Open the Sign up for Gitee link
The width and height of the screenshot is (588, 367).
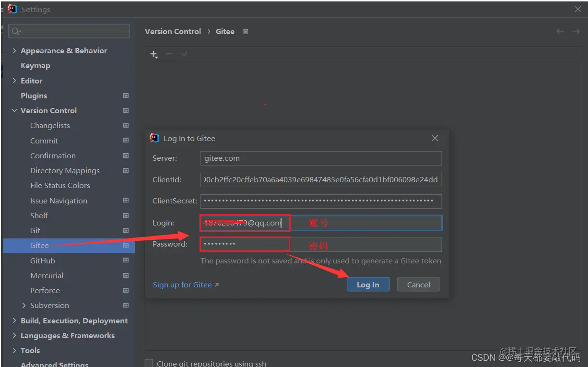click(182, 284)
